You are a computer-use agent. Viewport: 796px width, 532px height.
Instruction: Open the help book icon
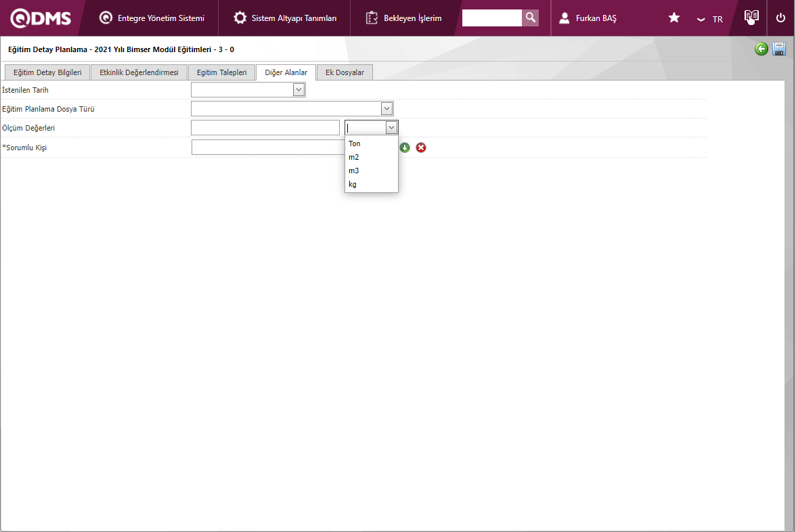751,17
